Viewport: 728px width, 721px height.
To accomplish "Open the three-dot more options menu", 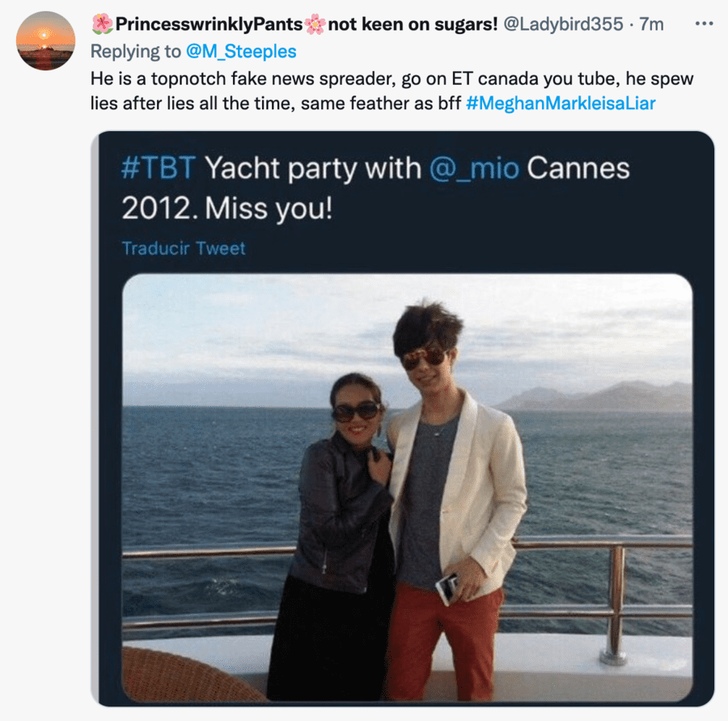I will click(704, 23).
